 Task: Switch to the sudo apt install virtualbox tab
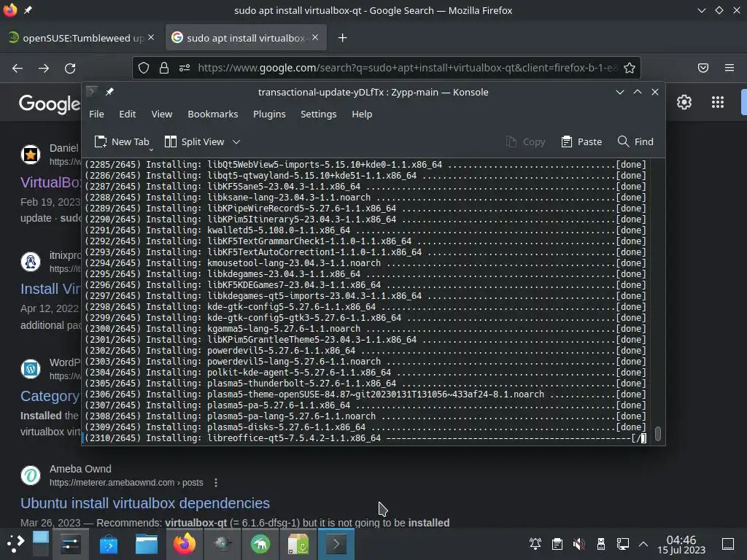tap(246, 38)
